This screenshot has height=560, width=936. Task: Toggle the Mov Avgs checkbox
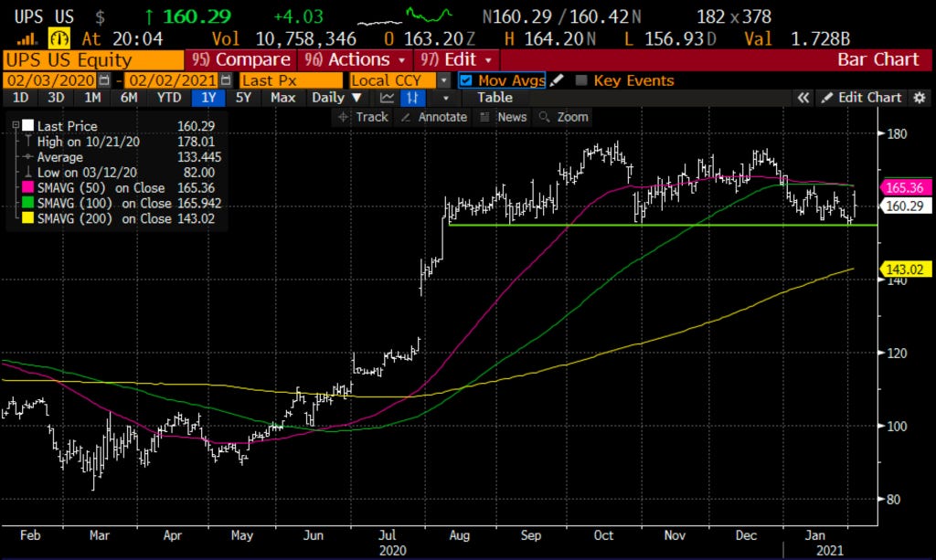point(466,79)
